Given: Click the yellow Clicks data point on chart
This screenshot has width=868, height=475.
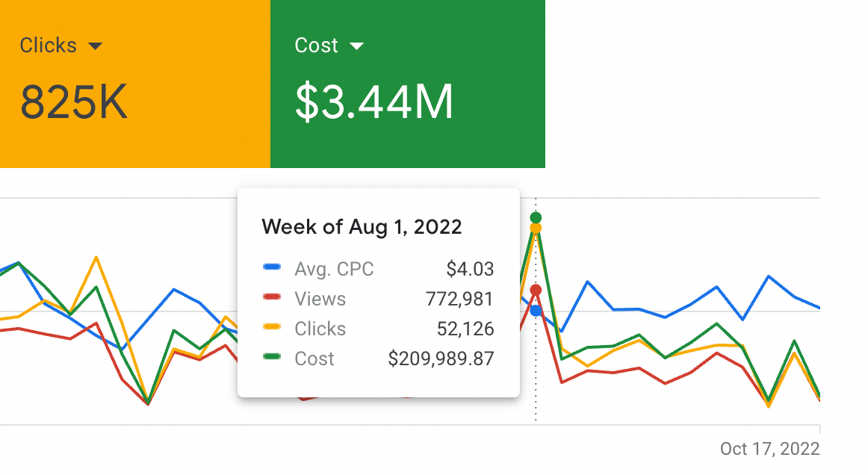Looking at the screenshot, I should click(536, 229).
